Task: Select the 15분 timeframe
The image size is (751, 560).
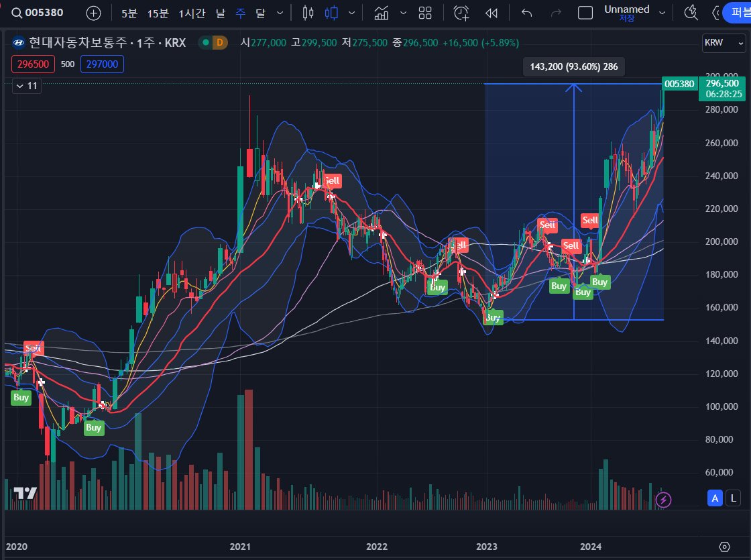Action: click(x=158, y=13)
